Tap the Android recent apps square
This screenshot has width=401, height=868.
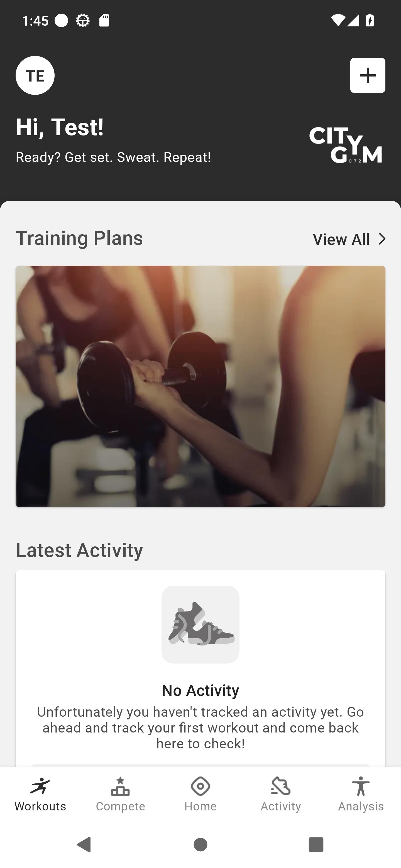click(x=316, y=844)
